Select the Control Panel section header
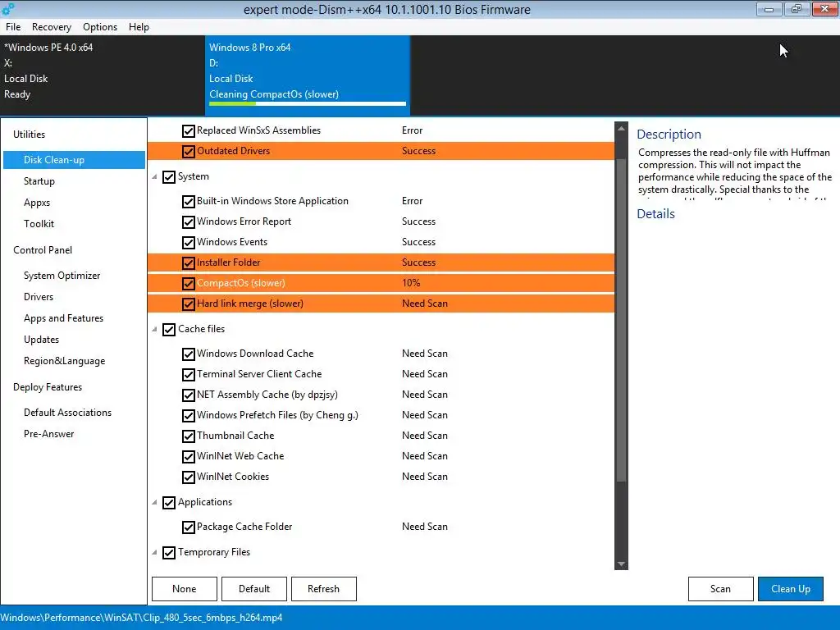Screen dimensions: 840x630 (x=43, y=250)
